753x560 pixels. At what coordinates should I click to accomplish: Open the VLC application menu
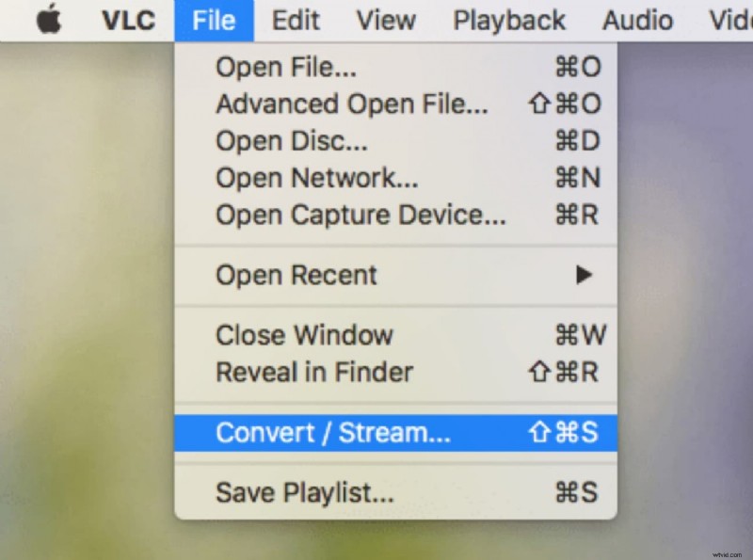(x=126, y=20)
